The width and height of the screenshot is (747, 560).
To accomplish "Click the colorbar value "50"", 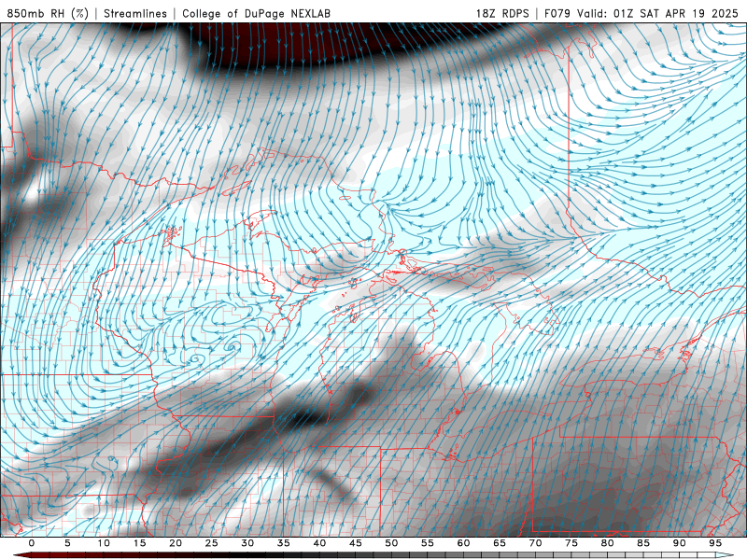I will coord(391,543).
